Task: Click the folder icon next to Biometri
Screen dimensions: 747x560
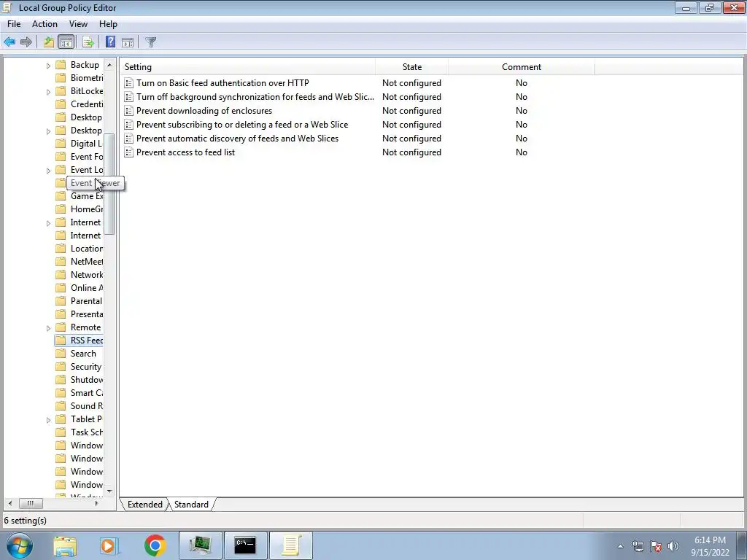Action: point(61,77)
